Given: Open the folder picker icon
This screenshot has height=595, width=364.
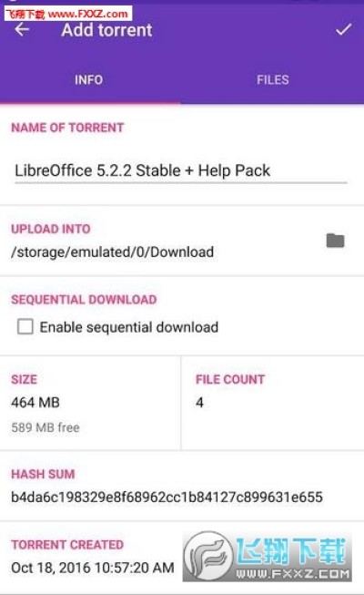Looking at the screenshot, I should pos(335,241).
